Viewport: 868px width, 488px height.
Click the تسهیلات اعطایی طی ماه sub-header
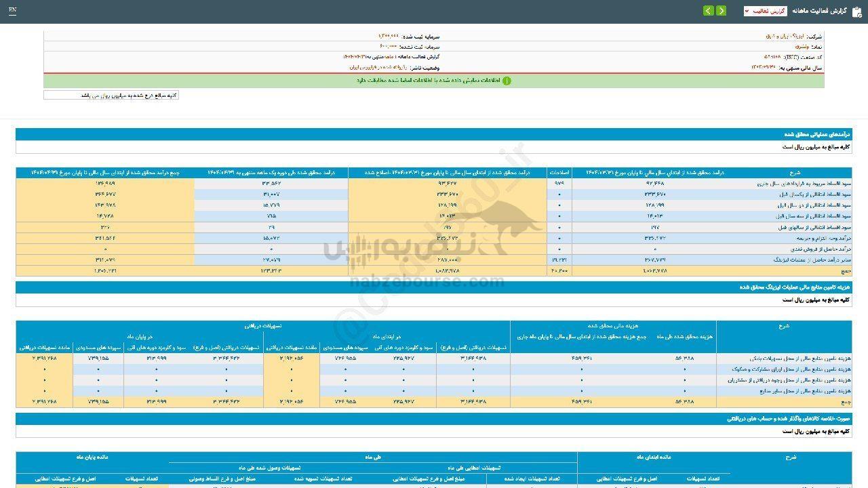click(x=474, y=468)
